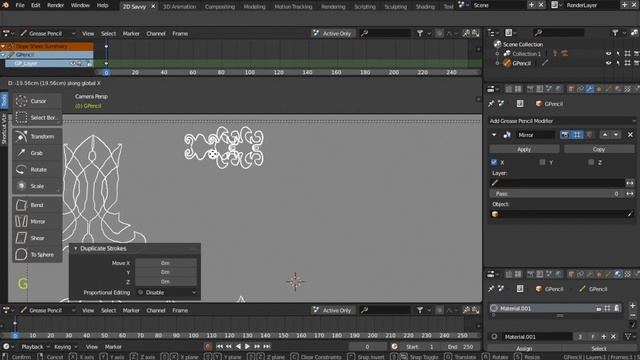Viewport: 640px width, 360px height.
Task: Move the Mirror modifier down
Action: click(x=616, y=135)
